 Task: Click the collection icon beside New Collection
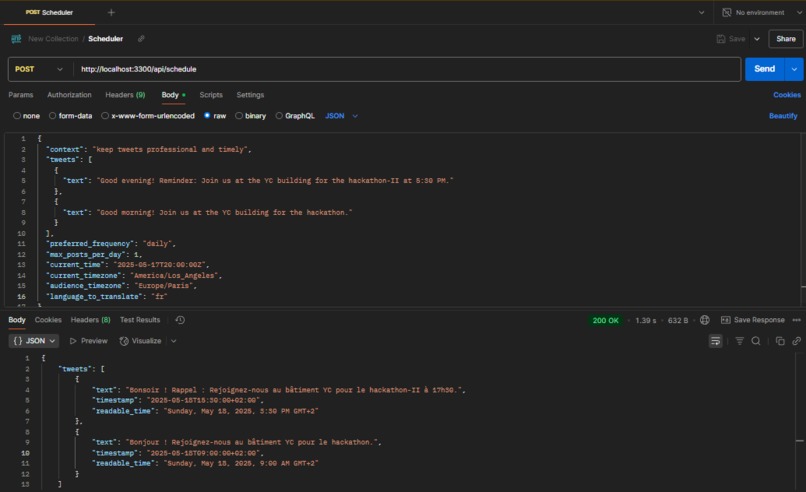click(16, 39)
